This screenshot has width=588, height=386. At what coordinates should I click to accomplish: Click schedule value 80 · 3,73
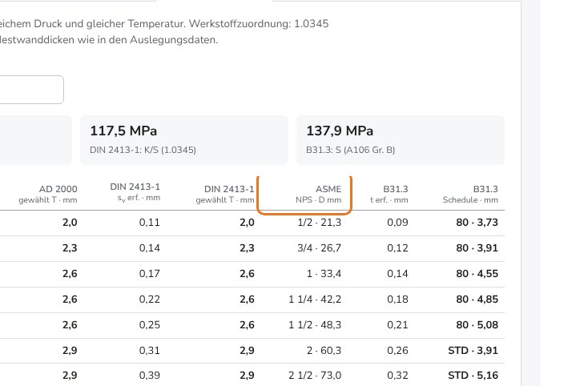click(477, 223)
